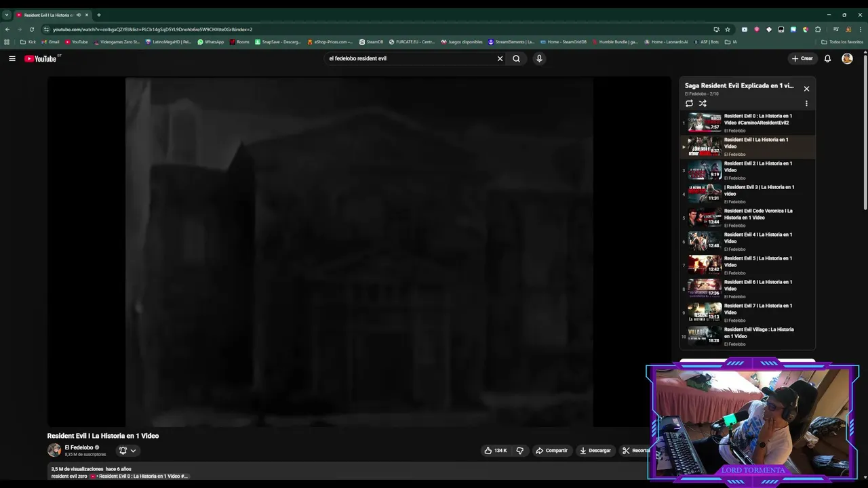Open subscription notification bell dropdown
This screenshot has height=488, width=868.
[x=127, y=450]
